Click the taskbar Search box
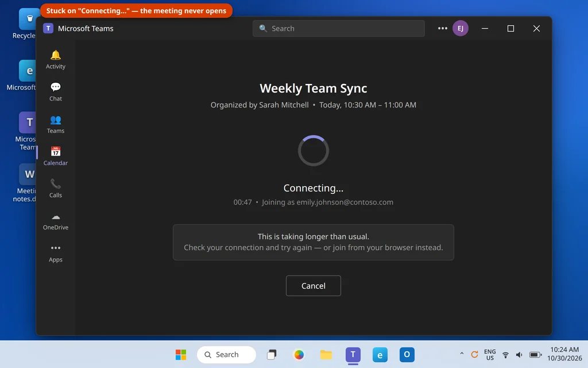This screenshot has width=588, height=368. [226, 354]
